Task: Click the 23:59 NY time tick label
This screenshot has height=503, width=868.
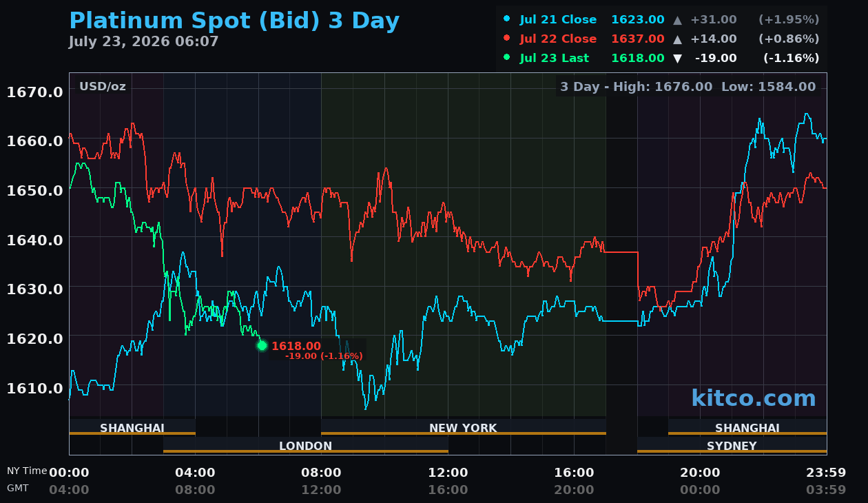Action: (826, 473)
